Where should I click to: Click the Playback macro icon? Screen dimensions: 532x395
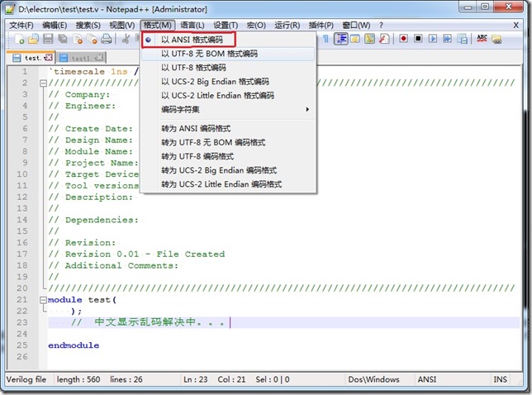tap(433, 39)
